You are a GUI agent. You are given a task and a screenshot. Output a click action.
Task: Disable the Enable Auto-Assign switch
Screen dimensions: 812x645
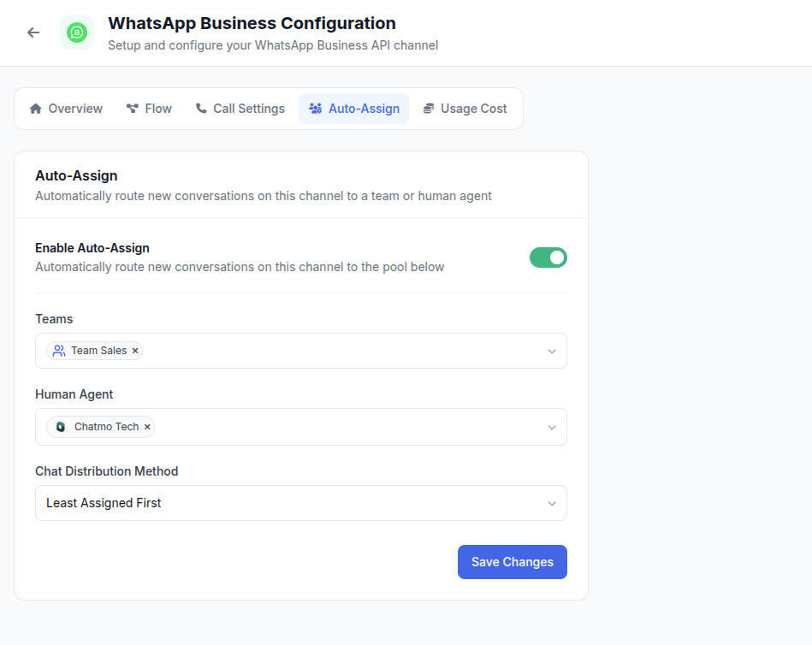point(548,257)
